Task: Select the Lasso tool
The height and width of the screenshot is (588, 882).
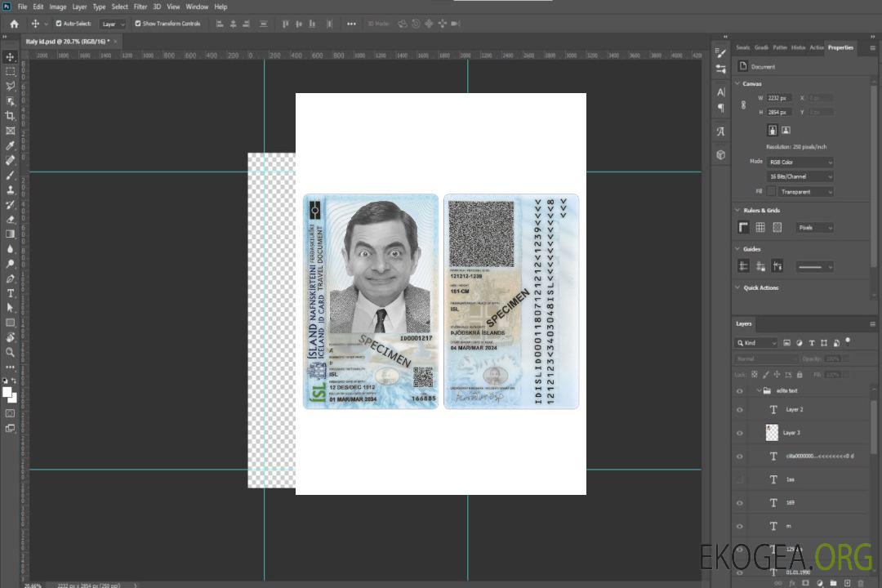Action: pos(11,86)
